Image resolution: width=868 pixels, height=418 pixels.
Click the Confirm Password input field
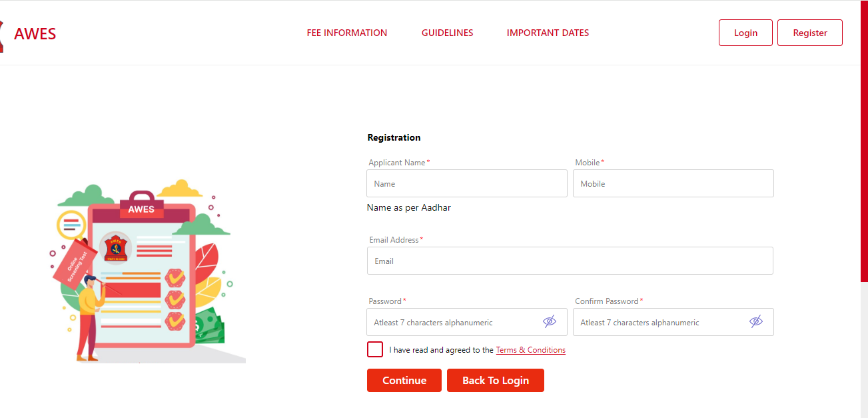pyautogui.click(x=666, y=321)
